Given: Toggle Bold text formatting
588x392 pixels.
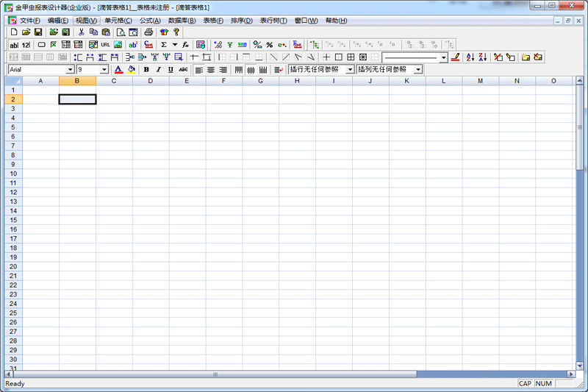Looking at the screenshot, I should [146, 69].
